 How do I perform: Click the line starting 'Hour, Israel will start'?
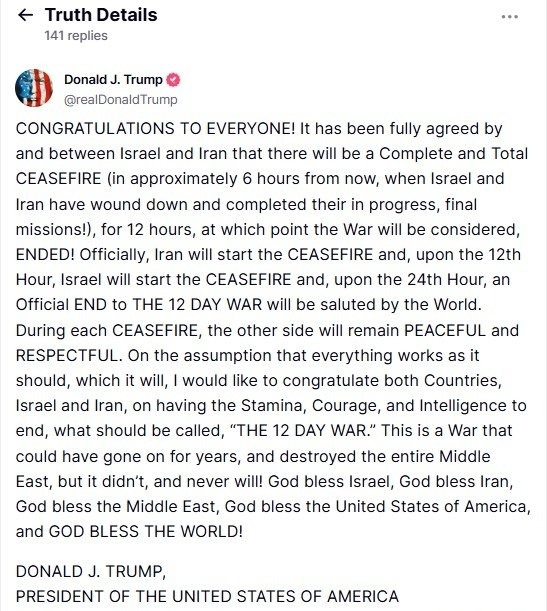tap(263, 280)
